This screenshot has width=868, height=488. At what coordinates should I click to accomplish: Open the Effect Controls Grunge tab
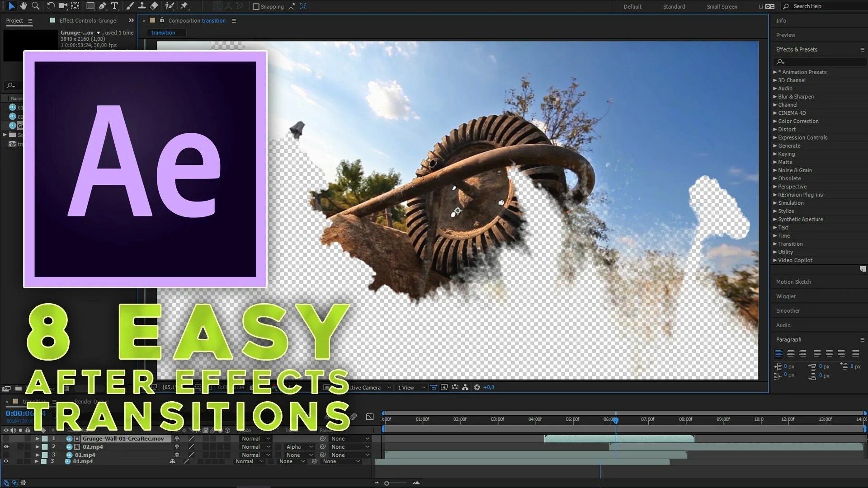88,21
